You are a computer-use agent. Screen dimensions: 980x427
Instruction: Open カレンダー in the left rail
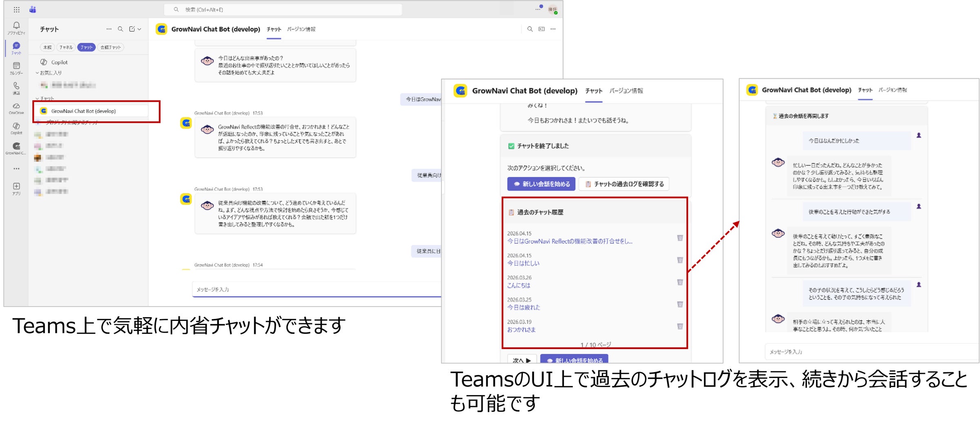(16, 68)
